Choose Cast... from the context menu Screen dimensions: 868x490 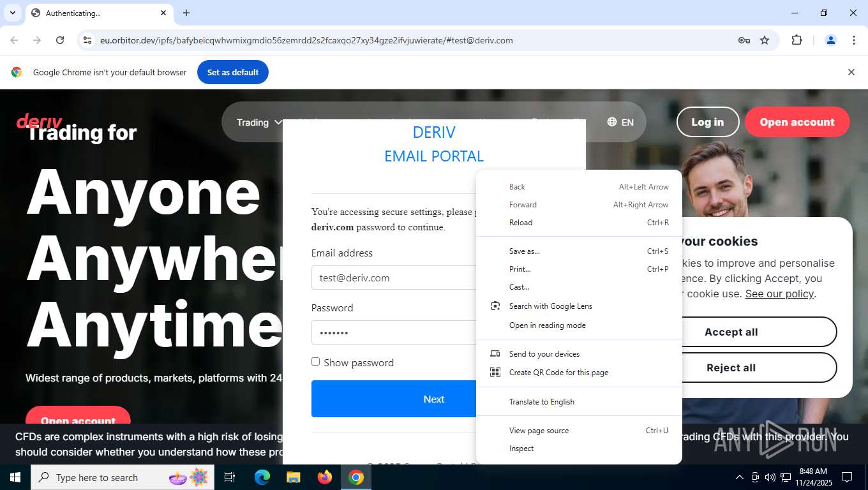click(x=579, y=287)
